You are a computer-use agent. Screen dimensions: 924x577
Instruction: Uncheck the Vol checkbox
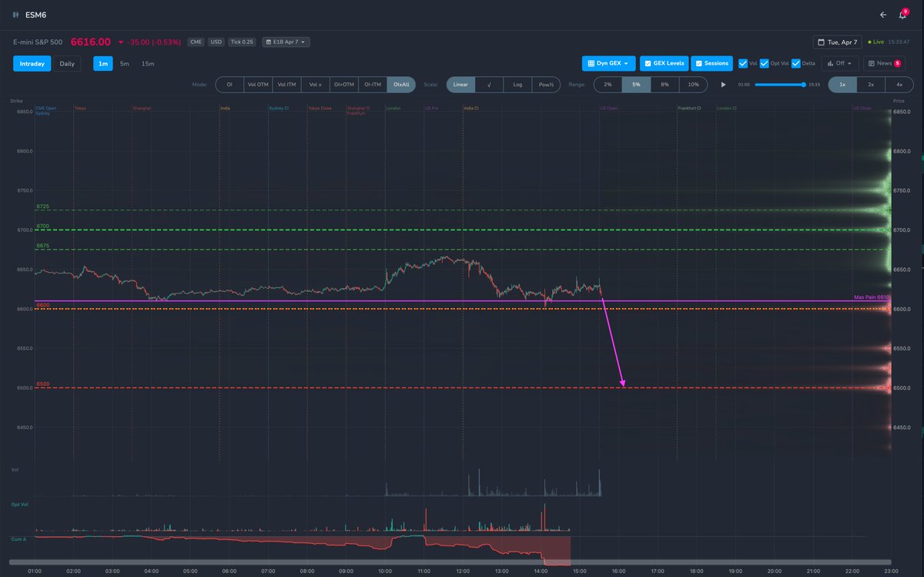pyautogui.click(x=742, y=63)
